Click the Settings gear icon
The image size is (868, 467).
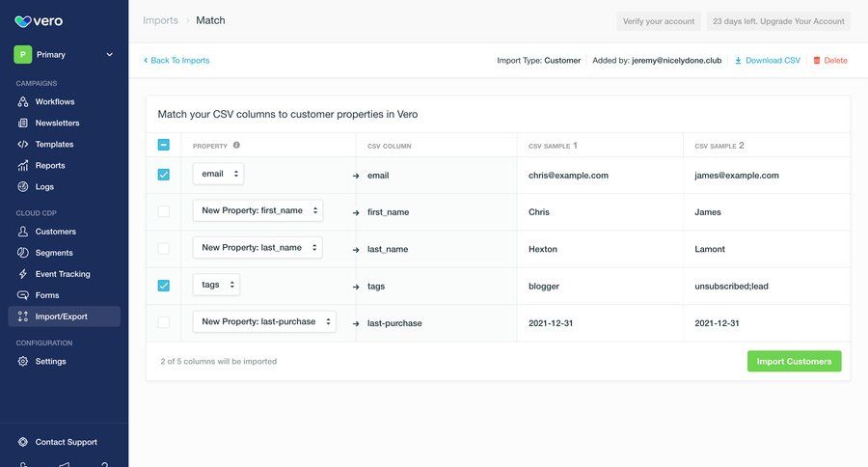point(23,361)
